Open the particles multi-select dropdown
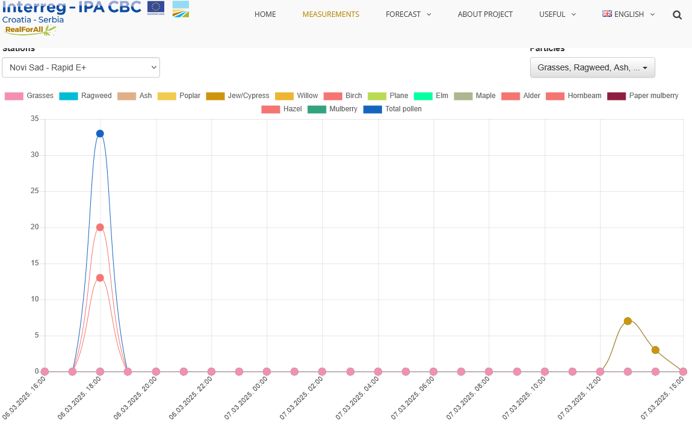The image size is (692, 429). pyautogui.click(x=592, y=68)
